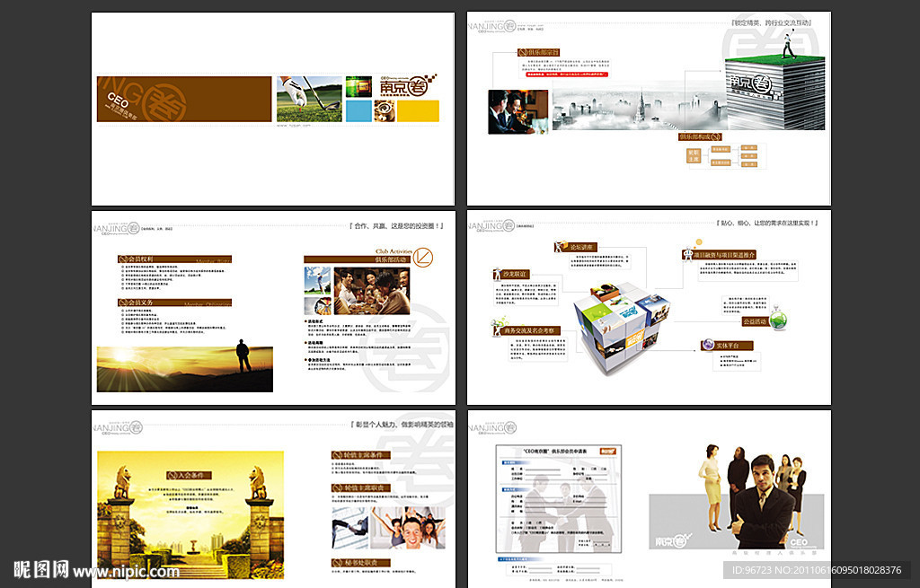Click the slogan 彰显个人魅力

[x=376, y=425]
